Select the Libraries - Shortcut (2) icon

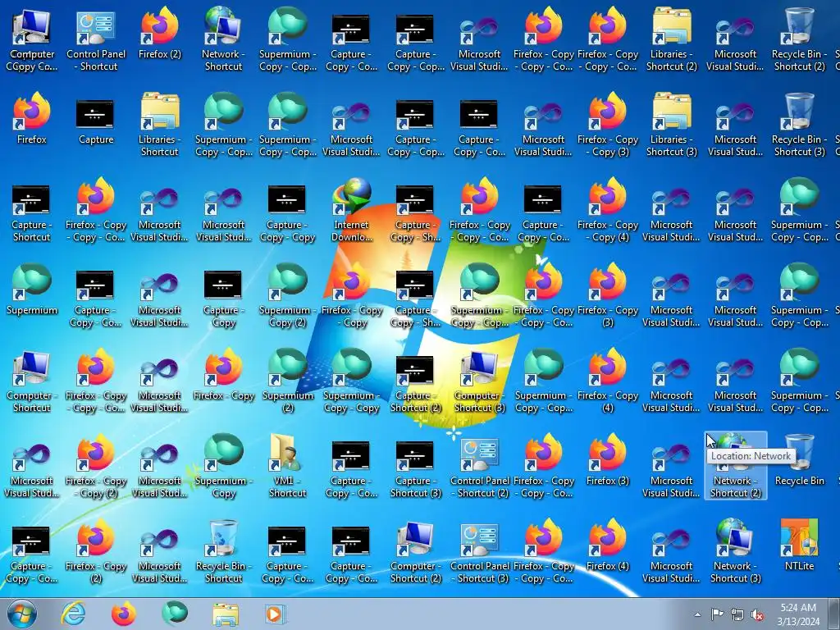point(671,39)
